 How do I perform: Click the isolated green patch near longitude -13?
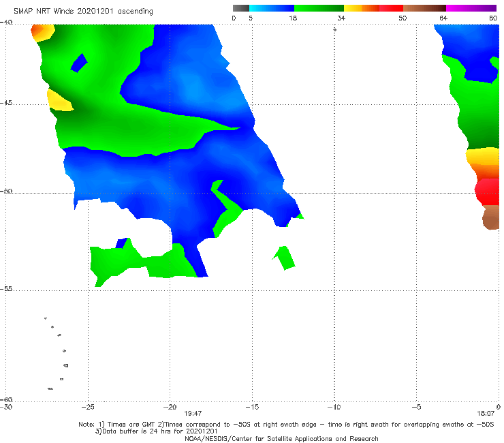point(285,258)
